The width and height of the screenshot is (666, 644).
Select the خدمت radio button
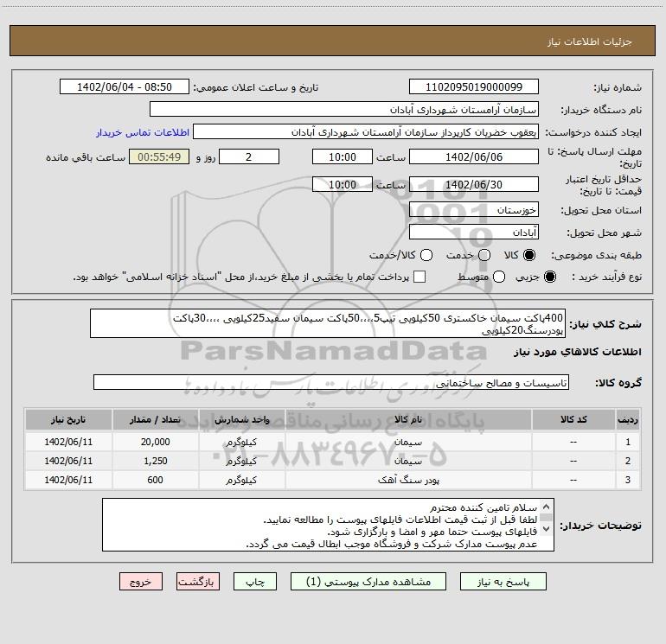click(x=484, y=255)
